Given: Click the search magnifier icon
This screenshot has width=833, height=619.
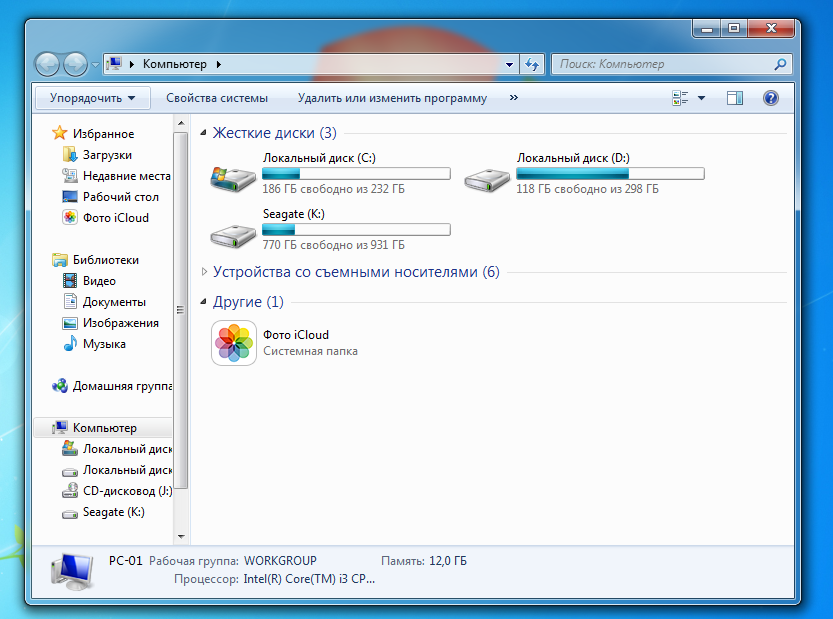Looking at the screenshot, I should 780,64.
